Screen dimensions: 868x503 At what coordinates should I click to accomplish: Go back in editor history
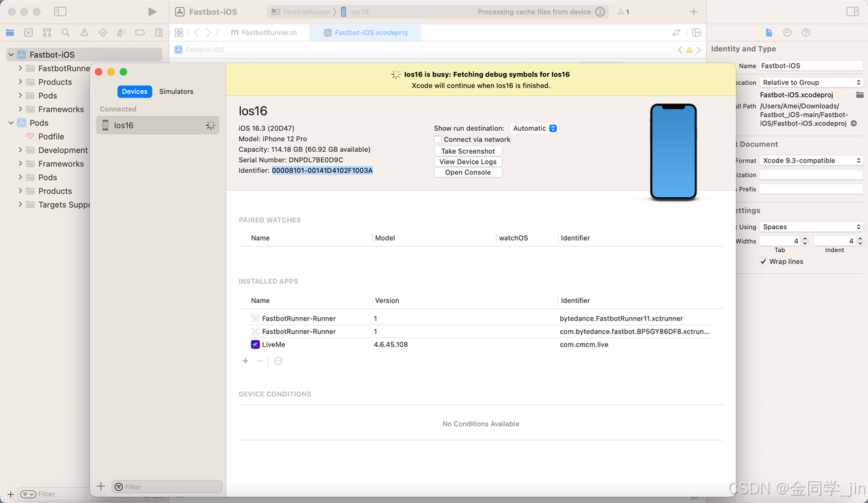(197, 33)
